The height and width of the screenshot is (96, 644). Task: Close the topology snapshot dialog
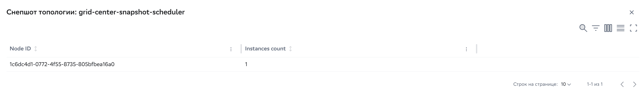[x=632, y=12]
